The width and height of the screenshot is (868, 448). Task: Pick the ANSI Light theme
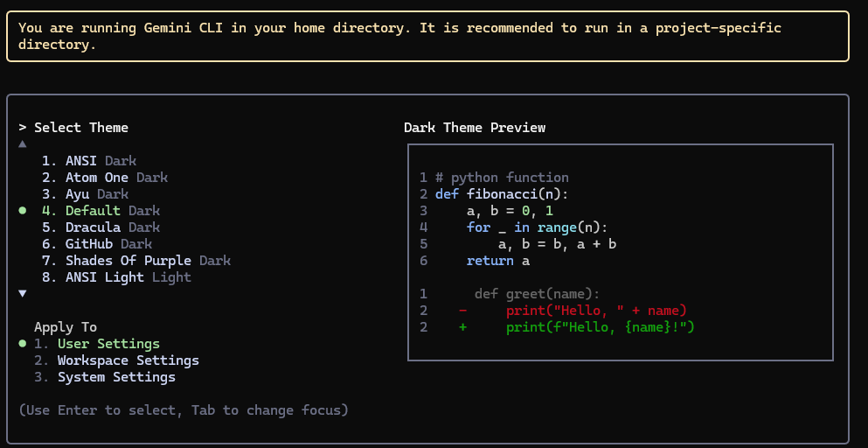coord(116,277)
